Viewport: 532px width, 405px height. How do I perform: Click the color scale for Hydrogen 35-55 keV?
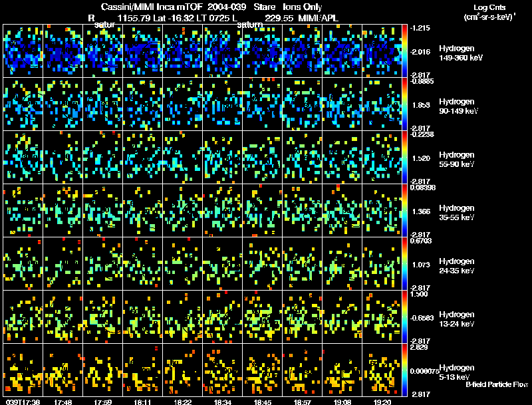click(x=404, y=211)
